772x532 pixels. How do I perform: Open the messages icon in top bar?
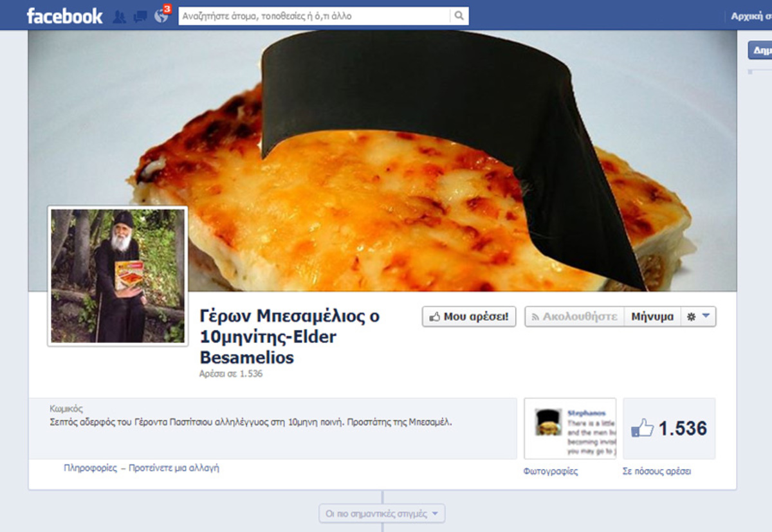point(140,17)
